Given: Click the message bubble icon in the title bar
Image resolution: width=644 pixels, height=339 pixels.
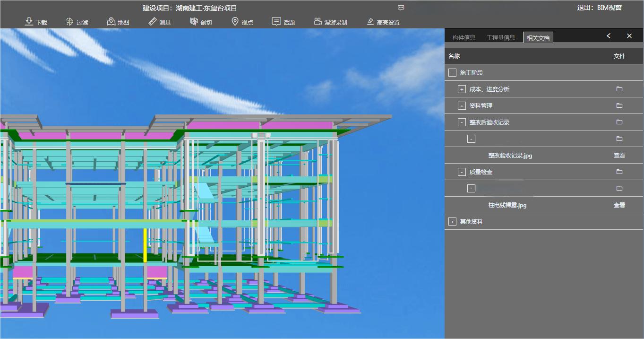Looking at the screenshot, I should pyautogui.click(x=401, y=8).
